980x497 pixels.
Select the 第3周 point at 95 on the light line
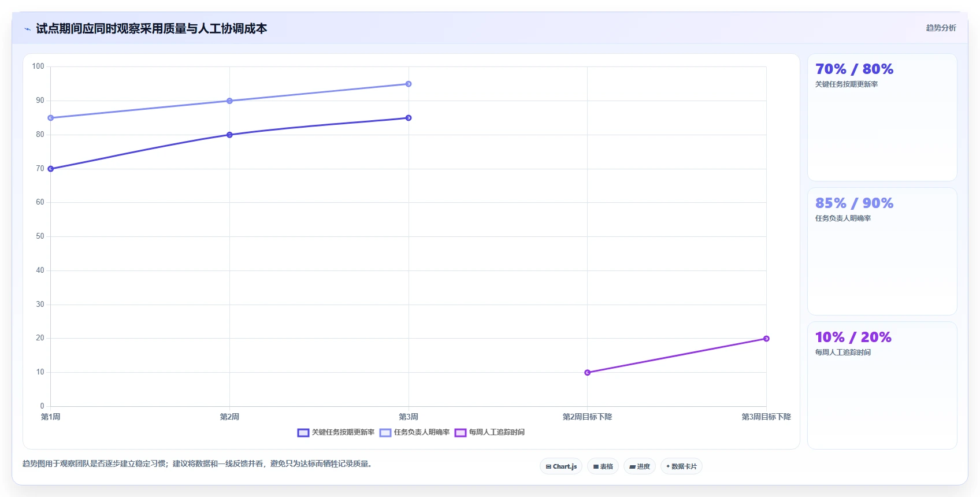click(409, 84)
